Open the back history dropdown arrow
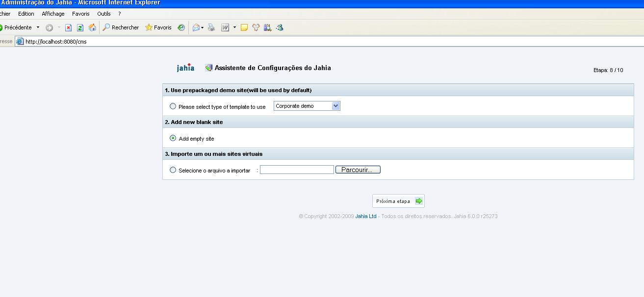The image size is (644, 297). [38, 27]
